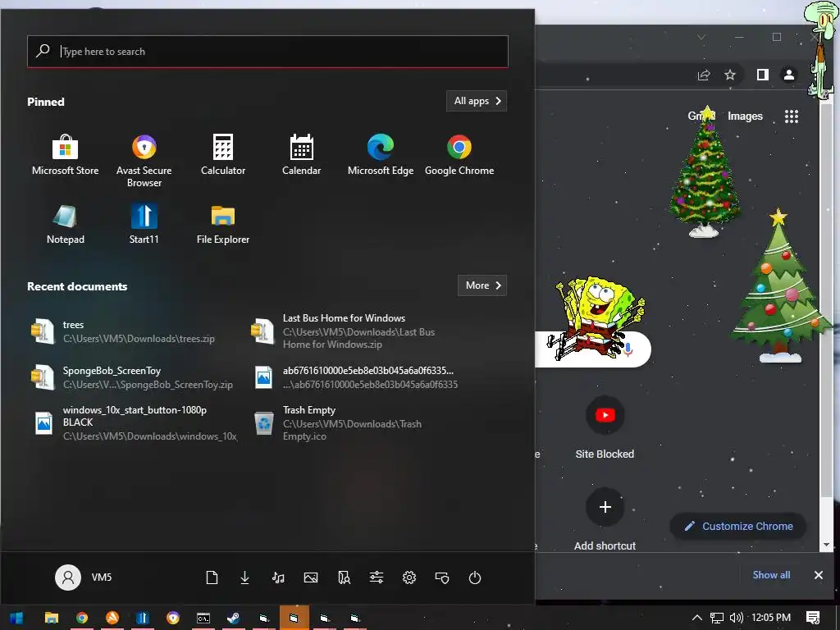Launch Avast Secure Browser pinned app
This screenshot has width=840, height=630.
[x=144, y=160]
